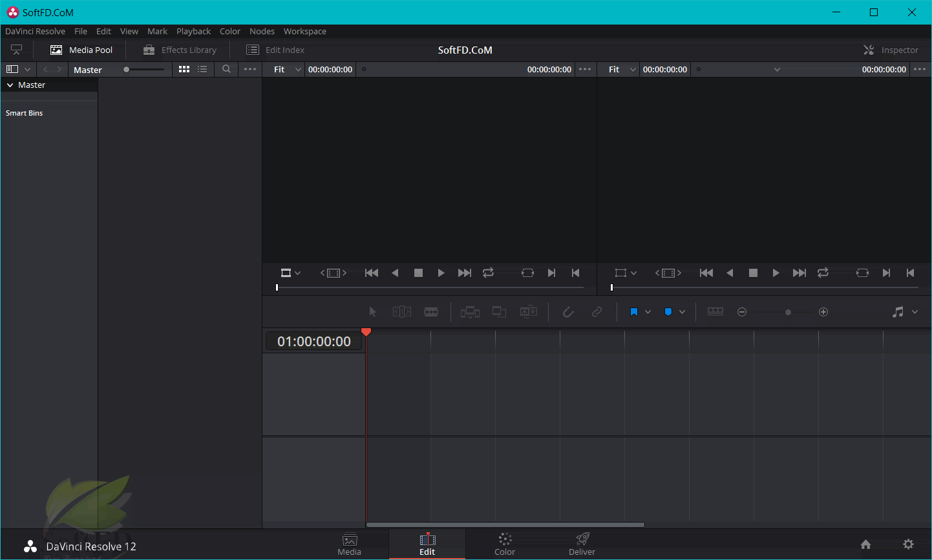Viewport: 932px width, 560px height.
Task: Click the replace clip icon
Action: [x=529, y=312]
